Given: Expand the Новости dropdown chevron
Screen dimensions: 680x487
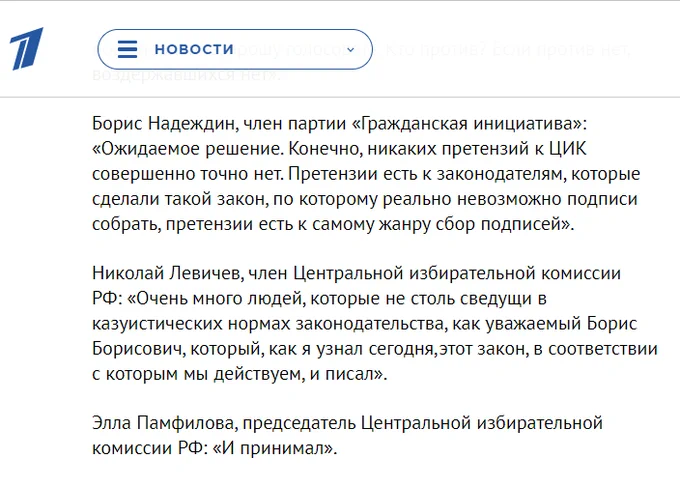Looking at the screenshot, I should (x=350, y=49).
